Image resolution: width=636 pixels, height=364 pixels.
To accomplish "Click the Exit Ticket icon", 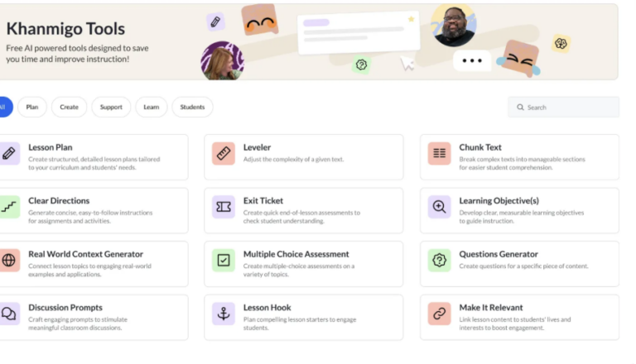I will coord(224,207).
